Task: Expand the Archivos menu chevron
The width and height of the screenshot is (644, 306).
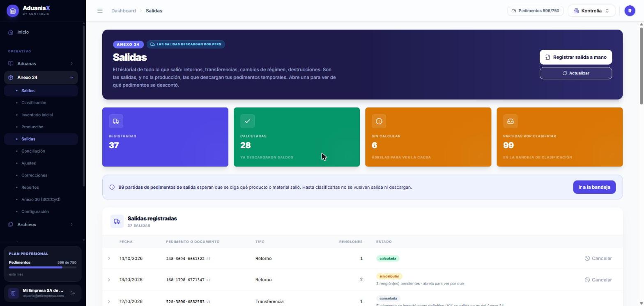Action: [71, 225]
